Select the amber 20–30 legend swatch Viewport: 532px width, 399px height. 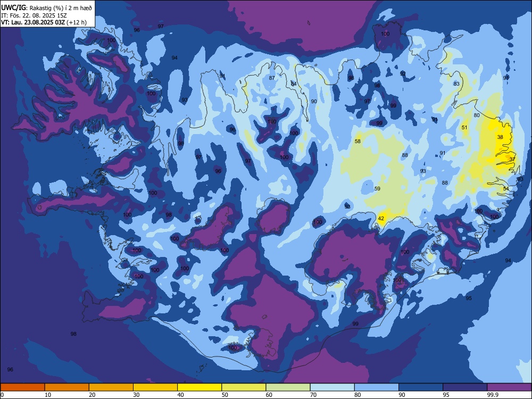click(111, 387)
